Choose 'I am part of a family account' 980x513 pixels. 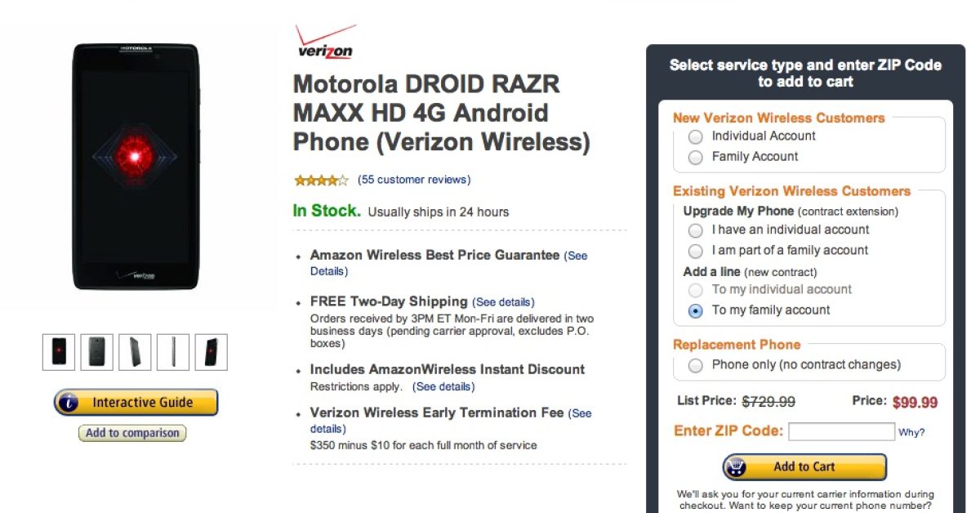coord(696,251)
